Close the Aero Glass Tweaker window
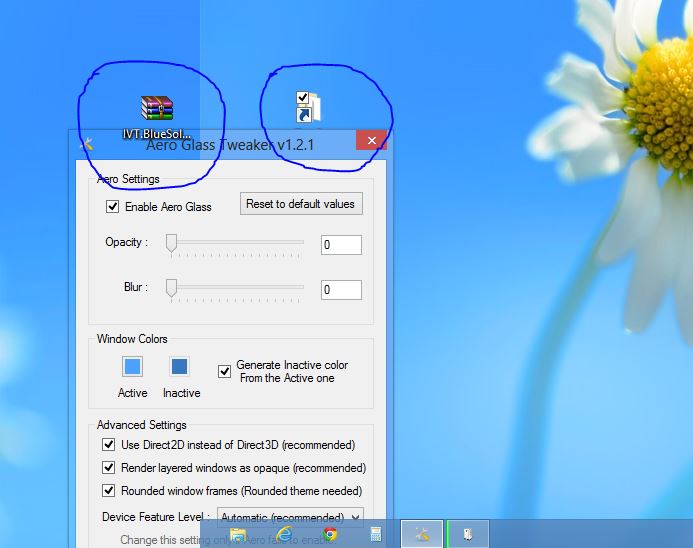693x548 pixels. [371, 142]
